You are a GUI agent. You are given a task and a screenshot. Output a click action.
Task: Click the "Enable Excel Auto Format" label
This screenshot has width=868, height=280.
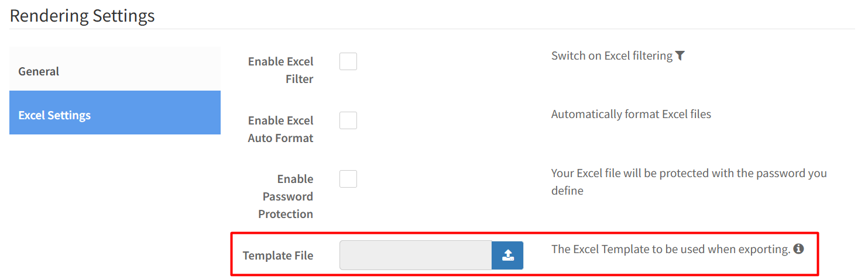(x=281, y=129)
